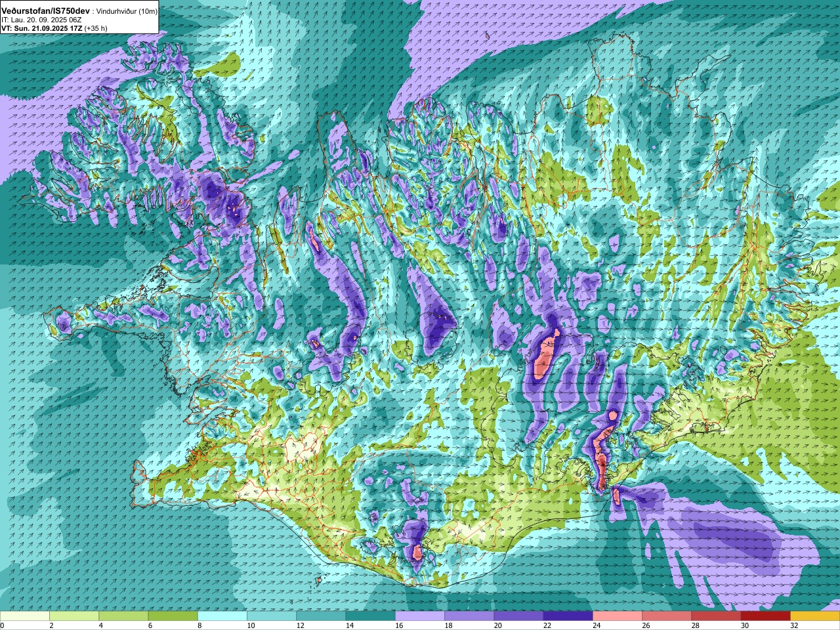The height and width of the screenshot is (630, 840).
Task: Click the legend scale number 0
Action: [x=3, y=625]
